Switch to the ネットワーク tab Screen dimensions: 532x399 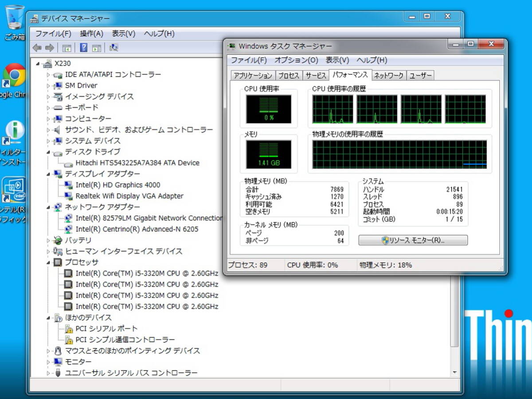click(x=388, y=76)
